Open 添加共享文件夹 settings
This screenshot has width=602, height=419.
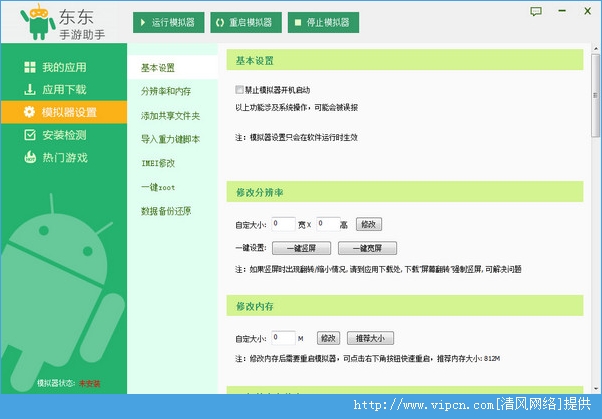click(170, 115)
